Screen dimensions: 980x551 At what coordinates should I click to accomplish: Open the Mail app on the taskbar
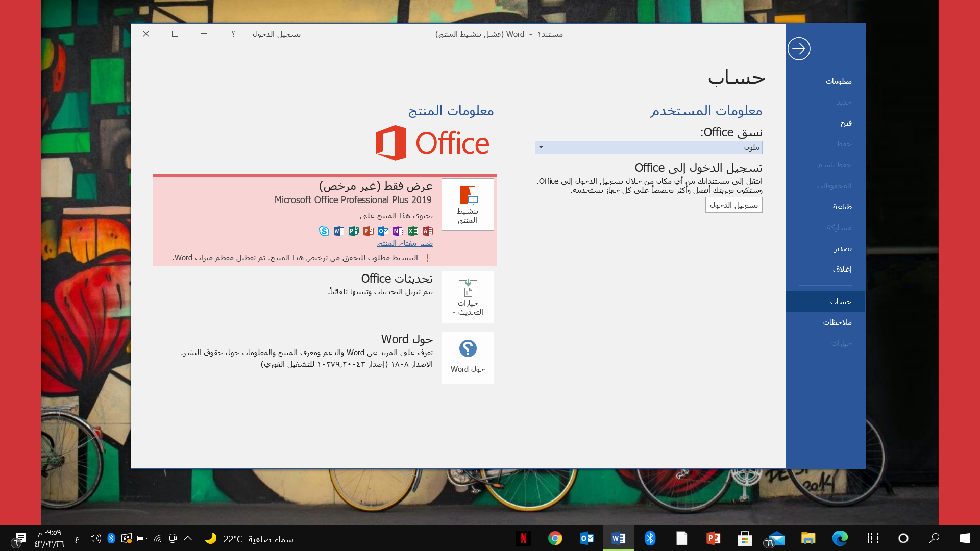776,538
